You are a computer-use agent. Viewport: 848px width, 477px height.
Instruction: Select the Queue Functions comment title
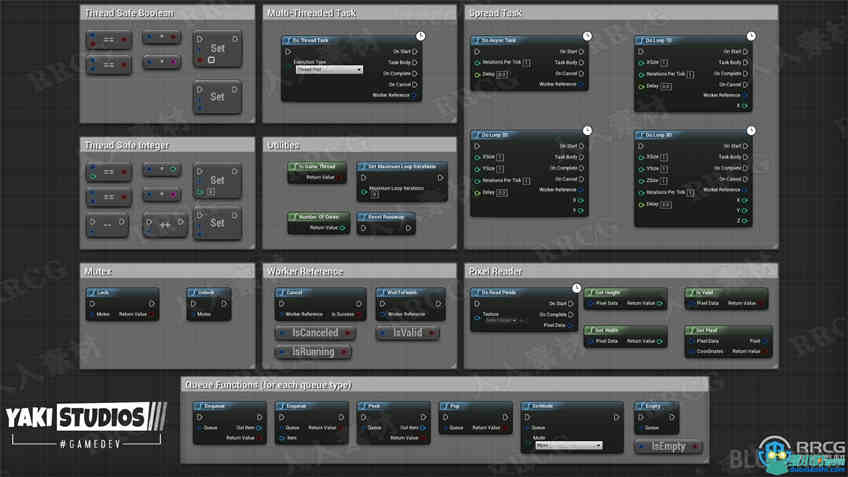268,385
